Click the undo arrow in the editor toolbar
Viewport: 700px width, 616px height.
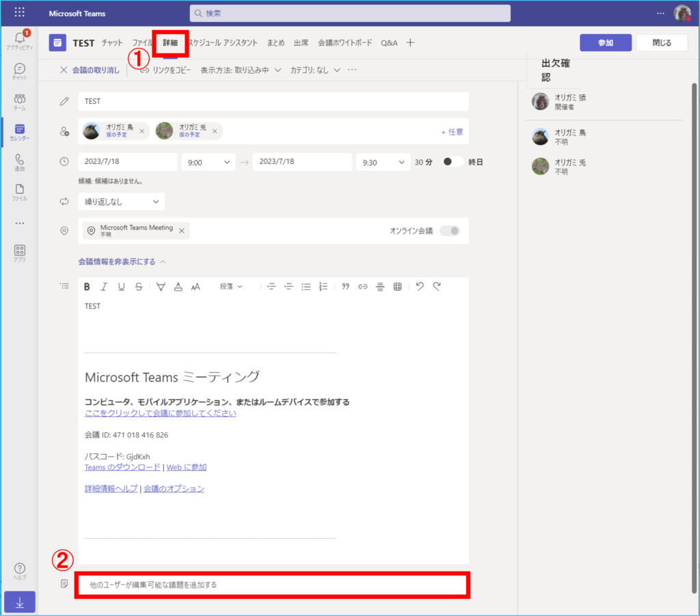click(x=420, y=286)
